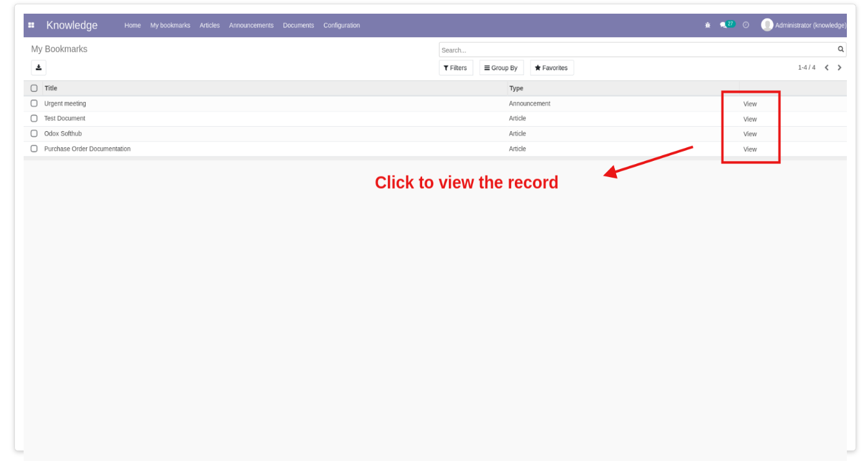
Task: Click the search magnifier icon
Action: click(x=841, y=49)
